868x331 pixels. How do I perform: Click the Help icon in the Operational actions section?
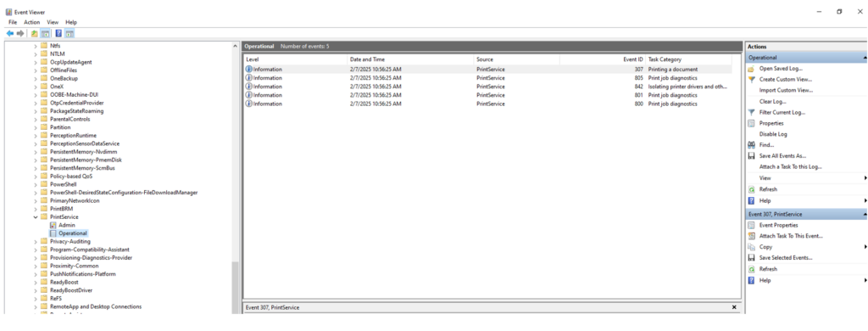tap(751, 200)
